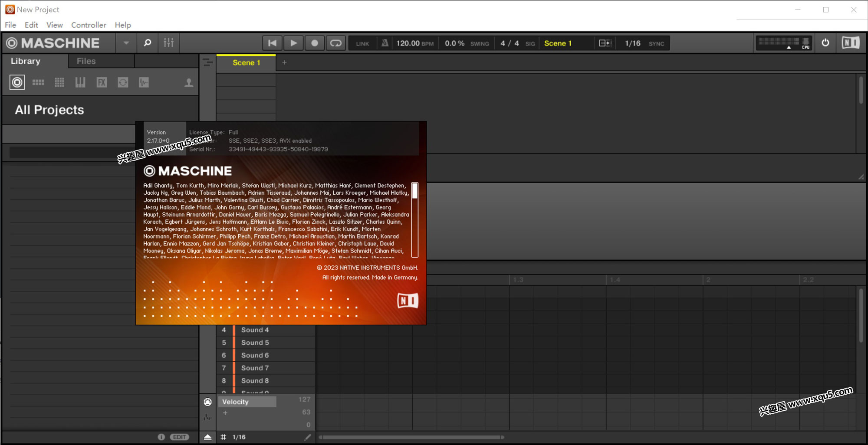Screen dimensions: 868x445
Task: Click the MASCHINE header logo
Action: click(53, 43)
